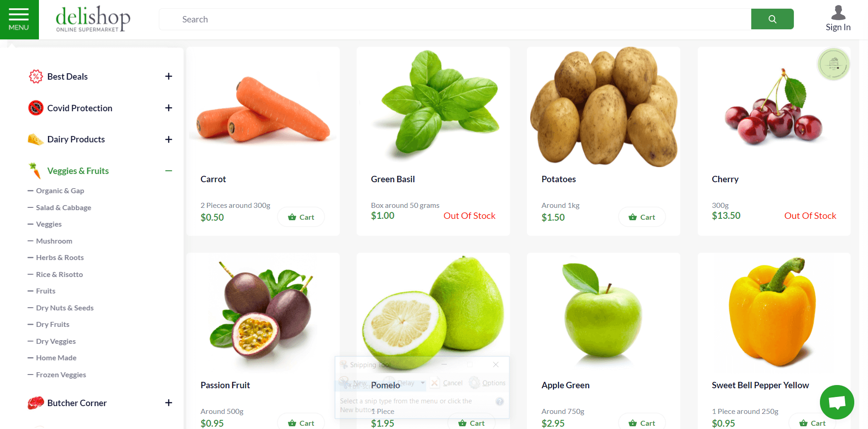This screenshot has width=868, height=429.
Task: Click the Covid Protection virus icon
Action: pos(36,108)
